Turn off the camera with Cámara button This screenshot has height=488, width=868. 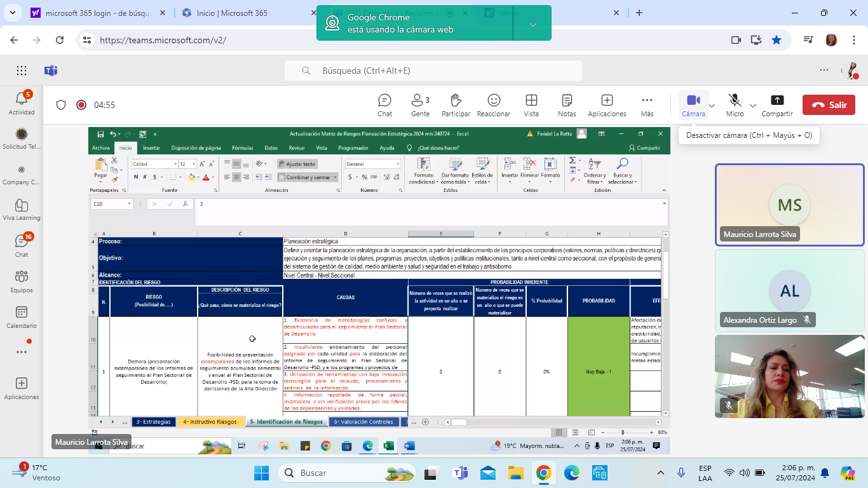[693, 105]
